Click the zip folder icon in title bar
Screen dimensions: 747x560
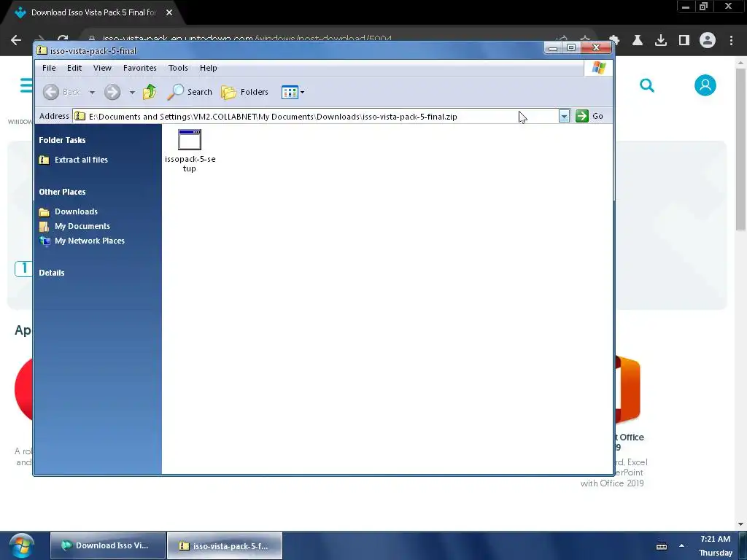click(42, 50)
